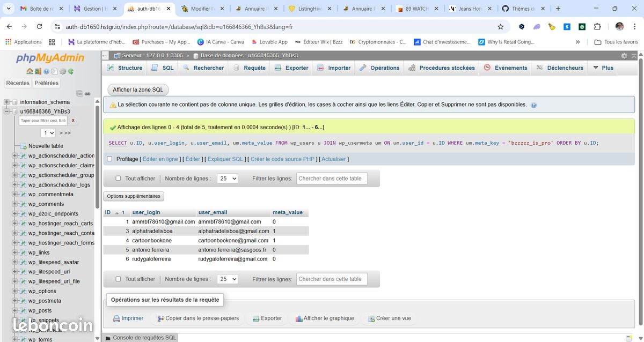Open Chrome three-dot menu
Screen dimensions: 644x342
point(635,26)
